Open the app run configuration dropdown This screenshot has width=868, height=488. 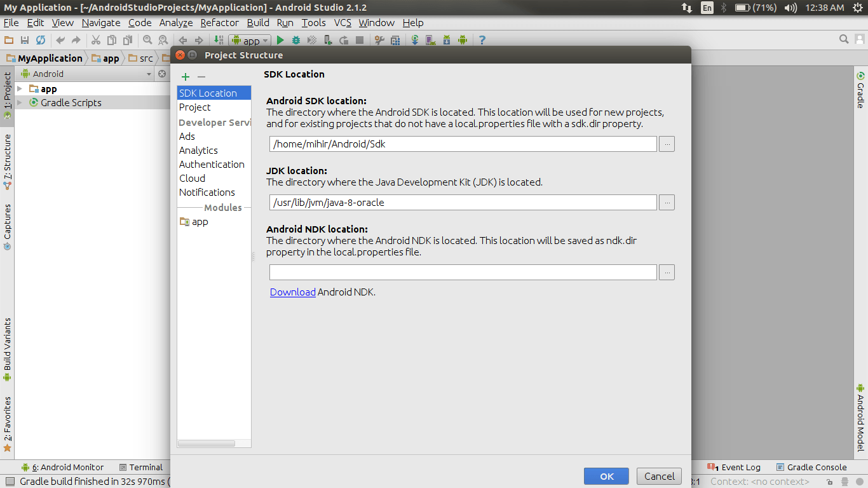(x=250, y=40)
